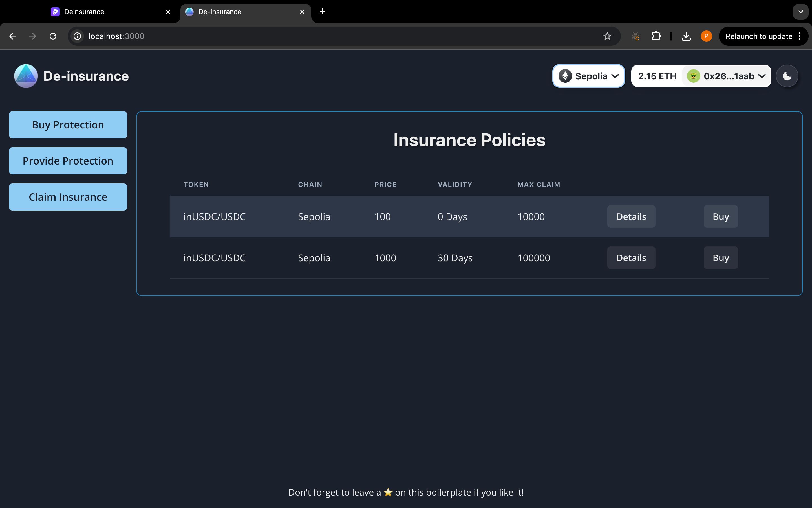Bookmark this page with the star icon
Viewport: 812px width, 508px height.
607,36
